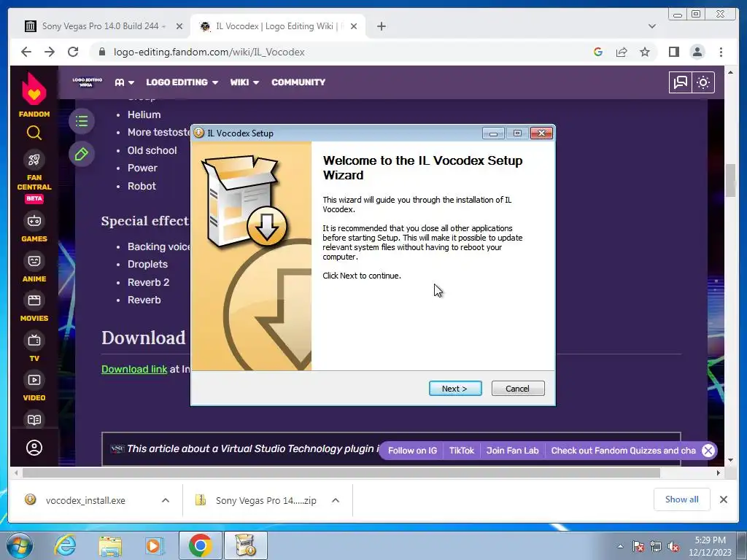This screenshot has height=560, width=747.
Task: Open Chrome profile avatar
Action: pos(697,52)
